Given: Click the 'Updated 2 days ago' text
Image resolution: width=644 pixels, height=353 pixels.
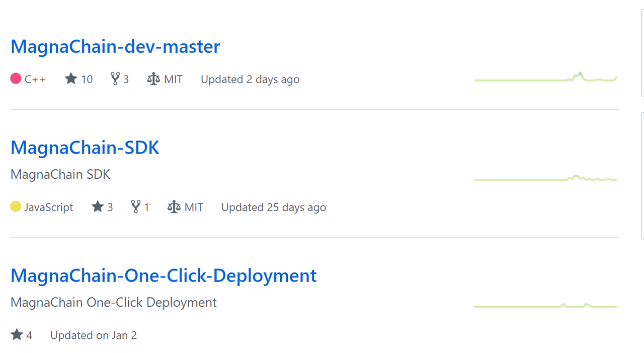Looking at the screenshot, I should [250, 79].
